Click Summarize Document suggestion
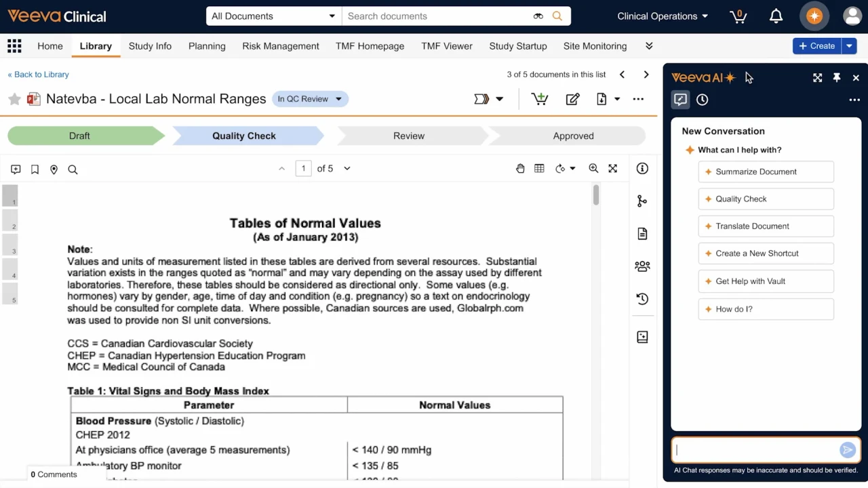 pyautogui.click(x=766, y=171)
